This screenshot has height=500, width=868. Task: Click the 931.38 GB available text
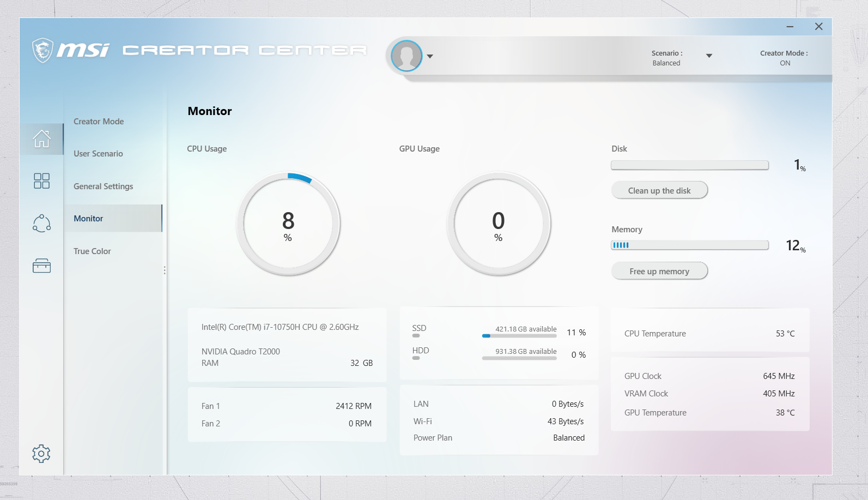526,352
